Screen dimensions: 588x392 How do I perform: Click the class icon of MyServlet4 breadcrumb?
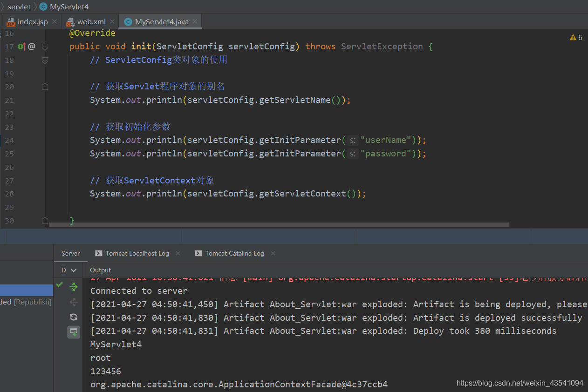tap(43, 7)
